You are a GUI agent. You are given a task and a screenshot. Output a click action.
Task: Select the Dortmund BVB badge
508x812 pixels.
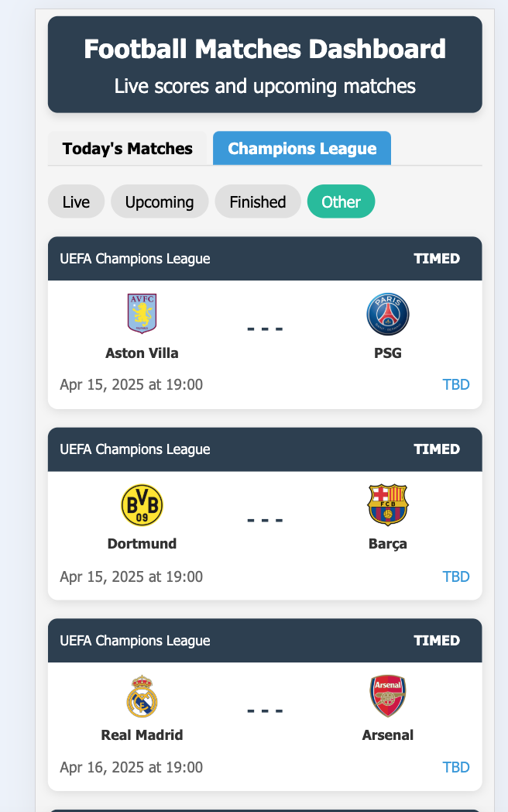(x=142, y=504)
